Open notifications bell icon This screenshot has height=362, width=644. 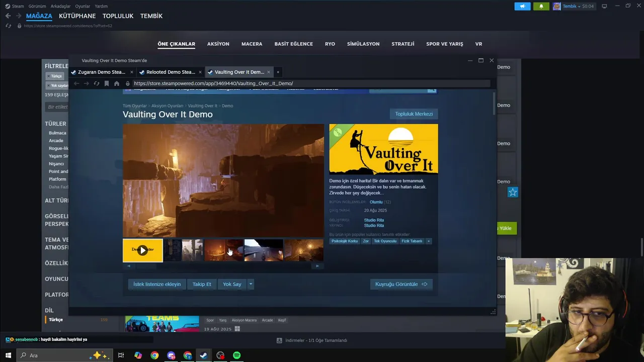pos(541,6)
